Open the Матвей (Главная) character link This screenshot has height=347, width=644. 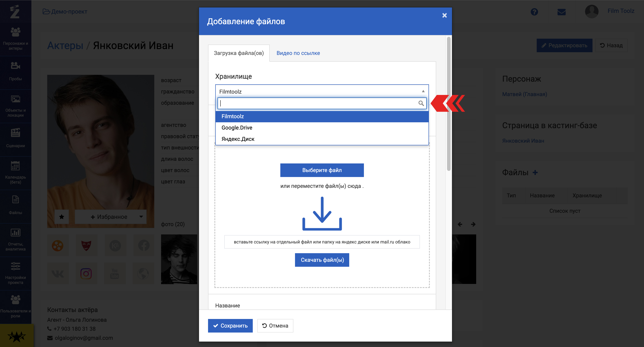pyautogui.click(x=525, y=94)
